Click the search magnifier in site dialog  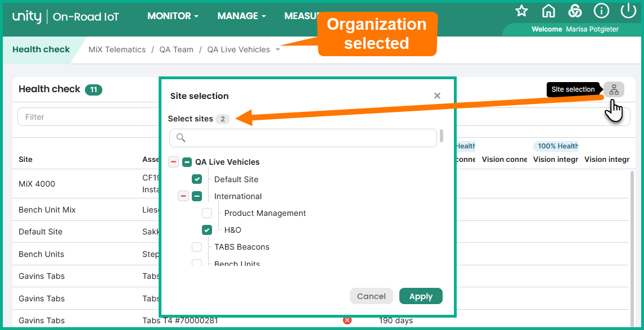(181, 138)
